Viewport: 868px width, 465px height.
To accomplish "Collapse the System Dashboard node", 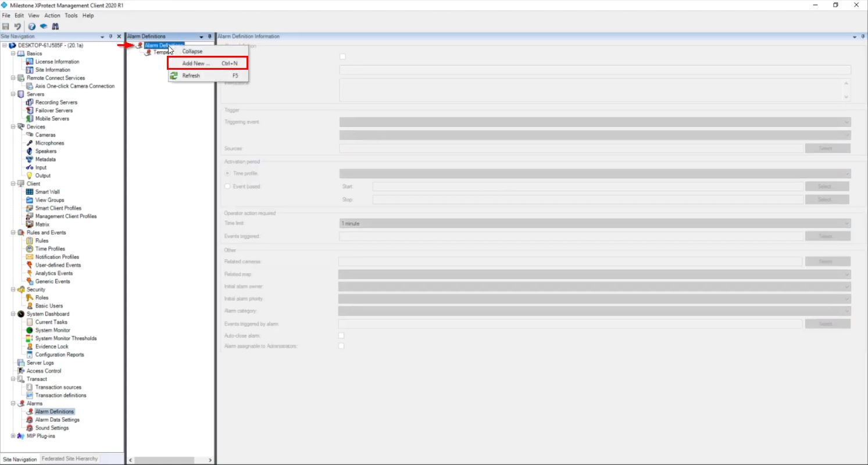I will point(13,314).
